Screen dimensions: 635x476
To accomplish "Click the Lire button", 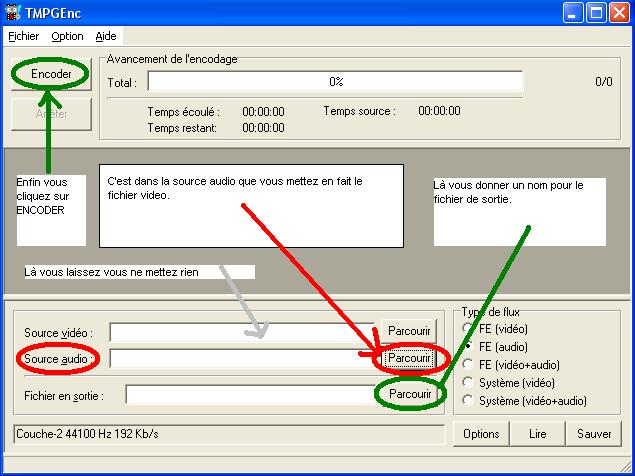I will tap(537, 434).
